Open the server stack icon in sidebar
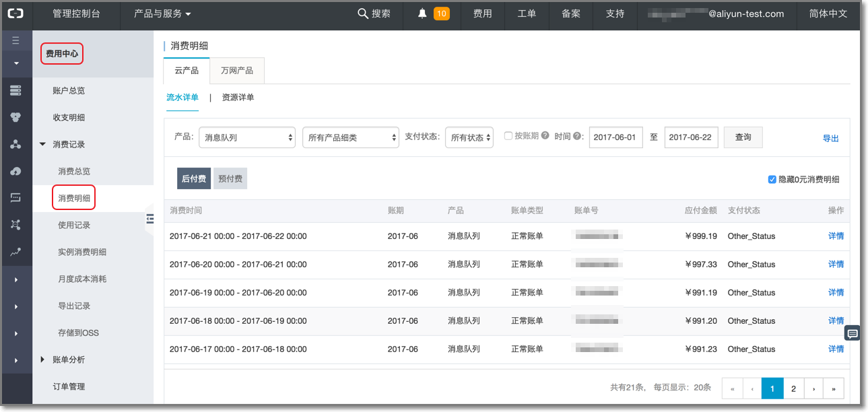The height and width of the screenshot is (412, 868). pyautogui.click(x=15, y=90)
